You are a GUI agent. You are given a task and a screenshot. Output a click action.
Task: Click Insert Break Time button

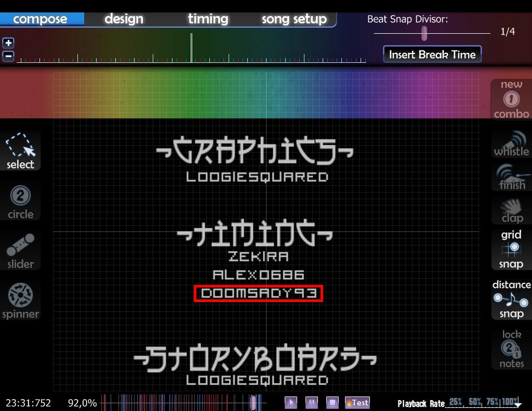tap(432, 54)
